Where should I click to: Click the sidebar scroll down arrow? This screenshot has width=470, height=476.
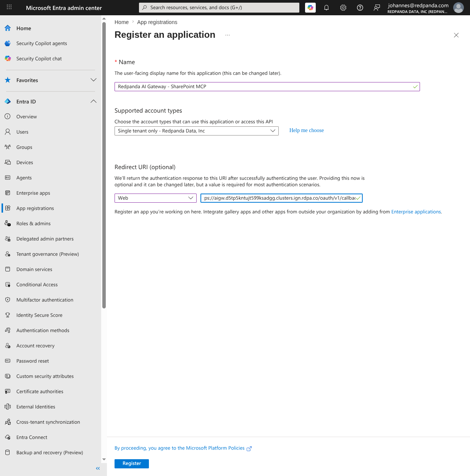(104, 459)
